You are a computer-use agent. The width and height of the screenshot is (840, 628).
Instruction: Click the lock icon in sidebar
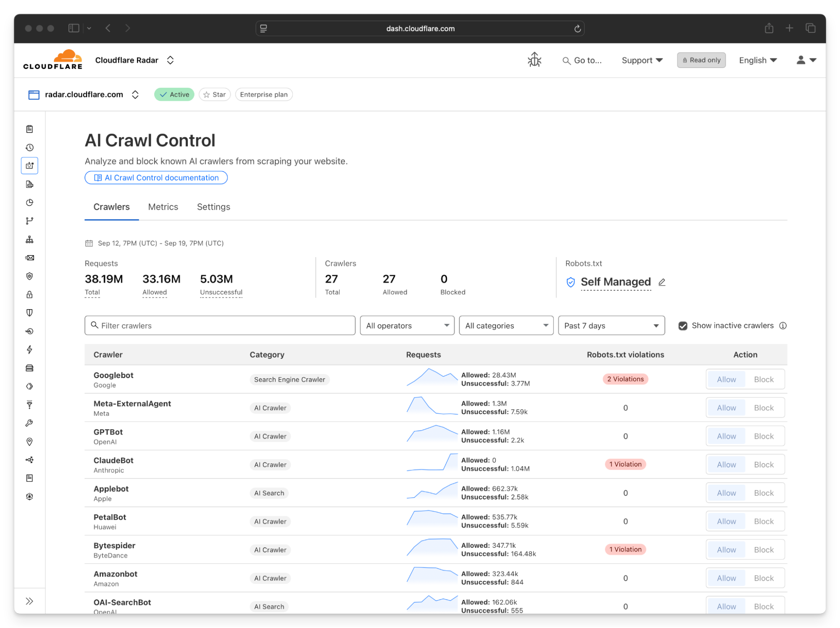(29, 294)
